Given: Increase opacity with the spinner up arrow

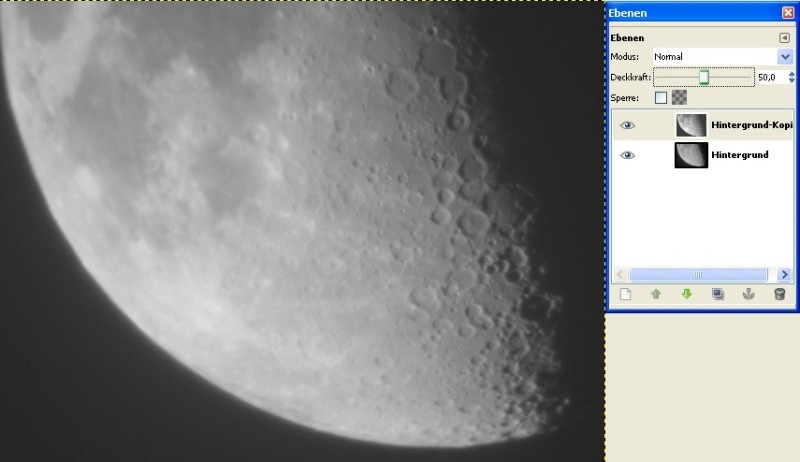Looking at the screenshot, I should point(791,74).
